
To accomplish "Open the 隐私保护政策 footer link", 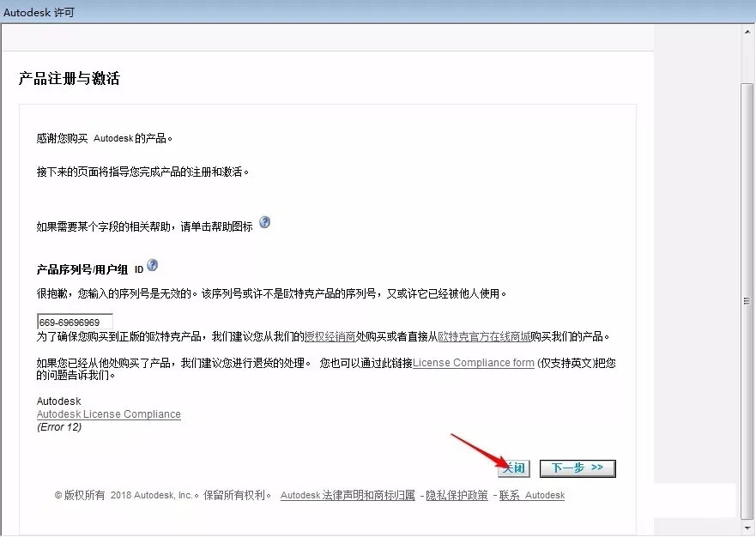I will (x=457, y=495).
